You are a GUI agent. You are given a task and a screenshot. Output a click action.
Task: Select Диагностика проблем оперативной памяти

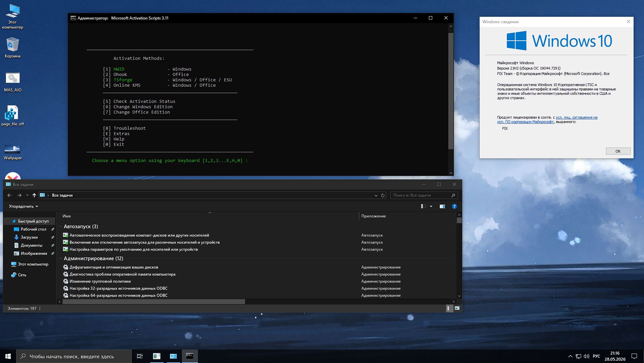click(122, 274)
